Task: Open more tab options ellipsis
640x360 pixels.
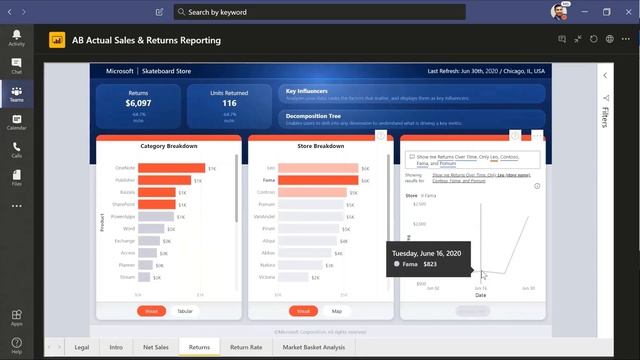Action: click(625, 39)
